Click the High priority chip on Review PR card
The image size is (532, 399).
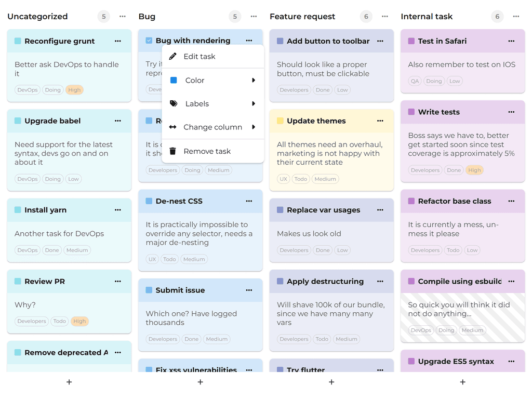coord(79,321)
